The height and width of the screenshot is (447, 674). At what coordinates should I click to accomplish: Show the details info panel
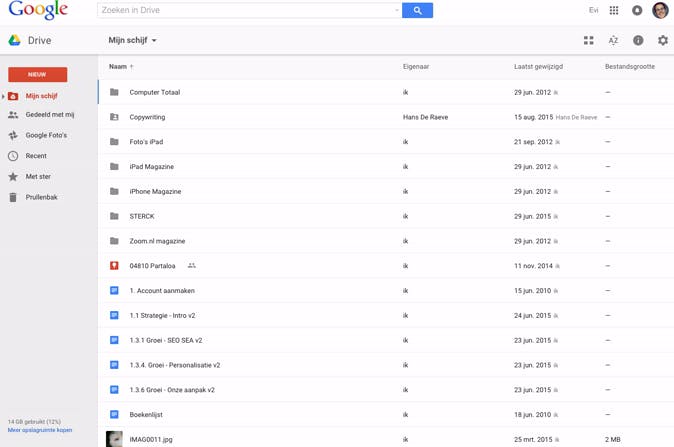[638, 40]
